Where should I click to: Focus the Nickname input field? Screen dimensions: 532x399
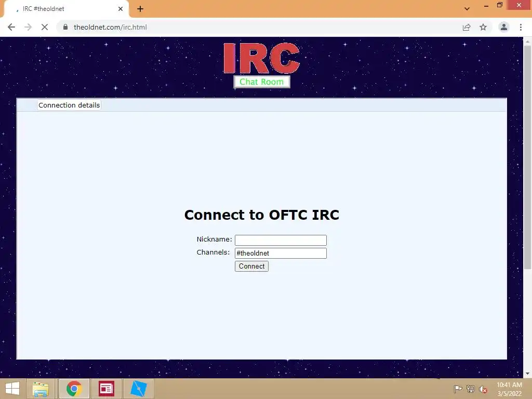coord(281,240)
